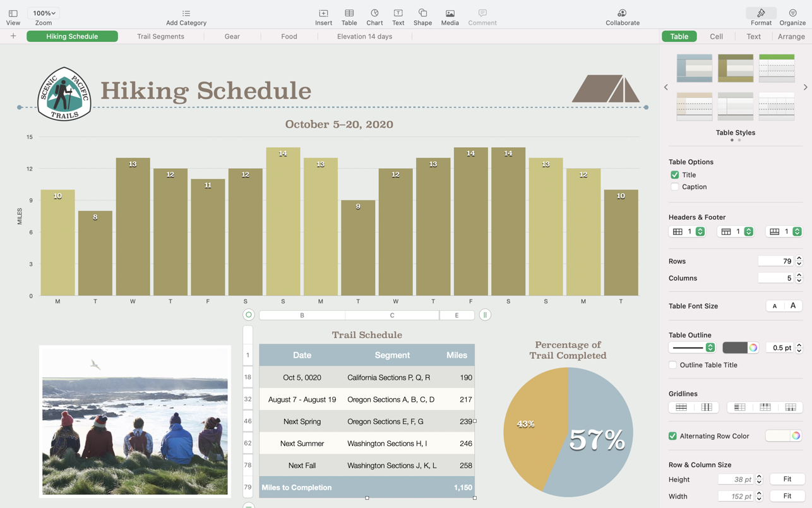812x508 pixels.
Task: Open the header columns count dropdown
Action: coord(688,232)
